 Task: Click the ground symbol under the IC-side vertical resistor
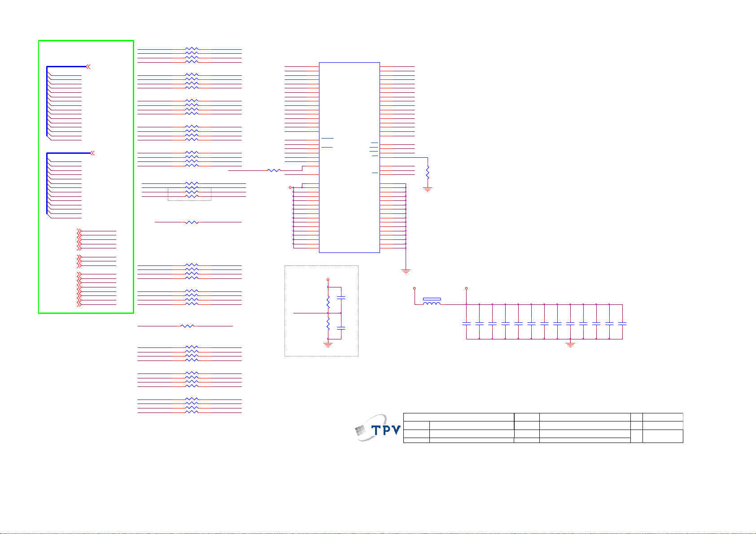428,190
